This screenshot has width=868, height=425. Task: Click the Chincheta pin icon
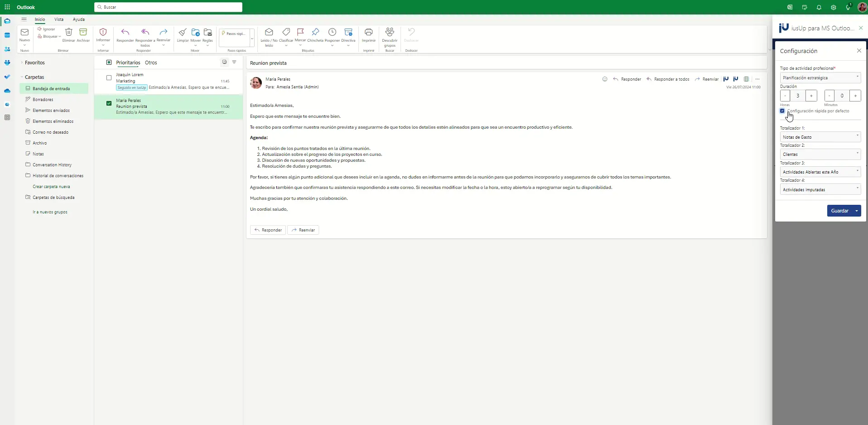(x=315, y=33)
